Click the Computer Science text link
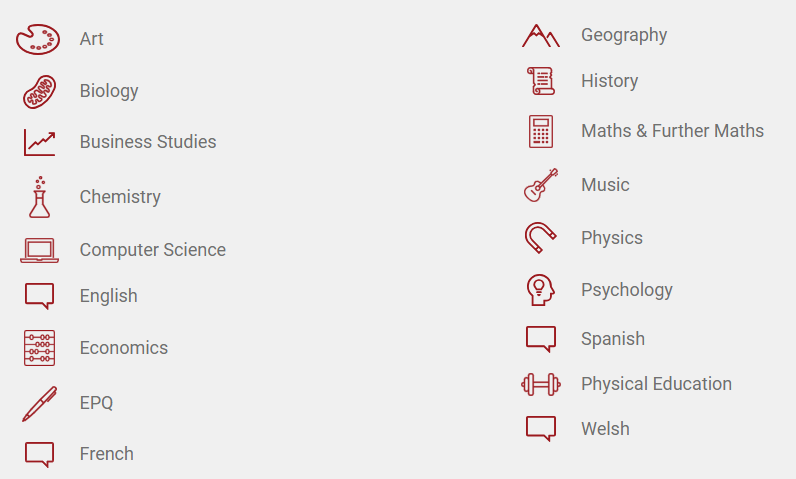This screenshot has width=796, height=479. 153,250
